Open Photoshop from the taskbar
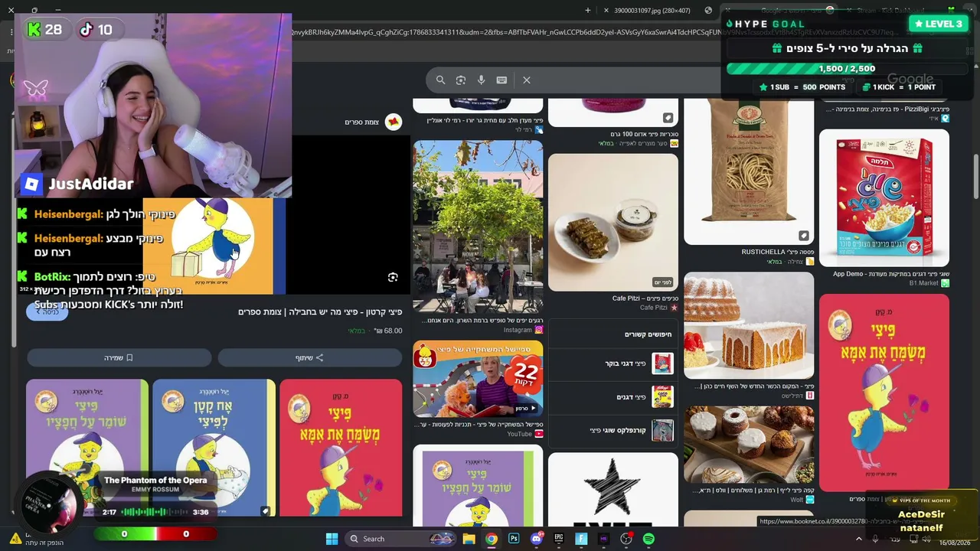Viewport: 980px width, 551px height. click(514, 539)
